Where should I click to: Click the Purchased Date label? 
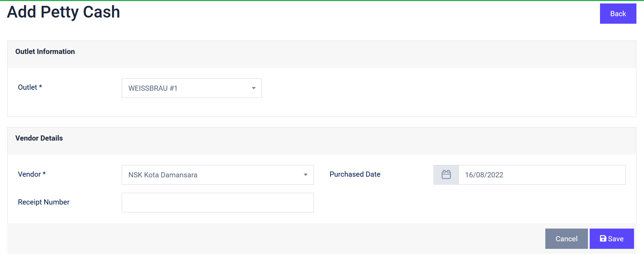[355, 174]
